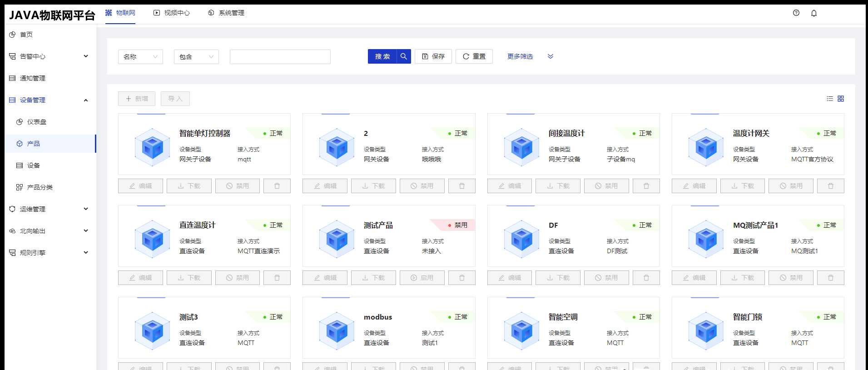This screenshot has width=868, height=370.
Task: Download the 直连温度计 product
Action: coord(189,278)
